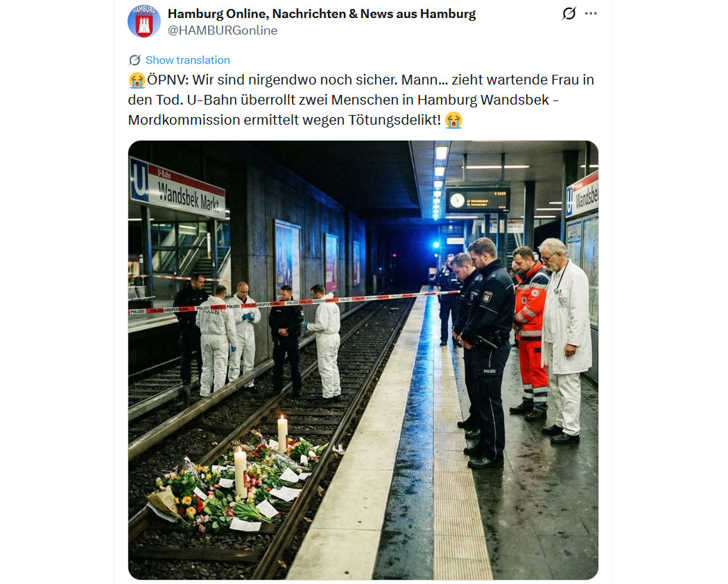Click the station clock display in photo

477,200
